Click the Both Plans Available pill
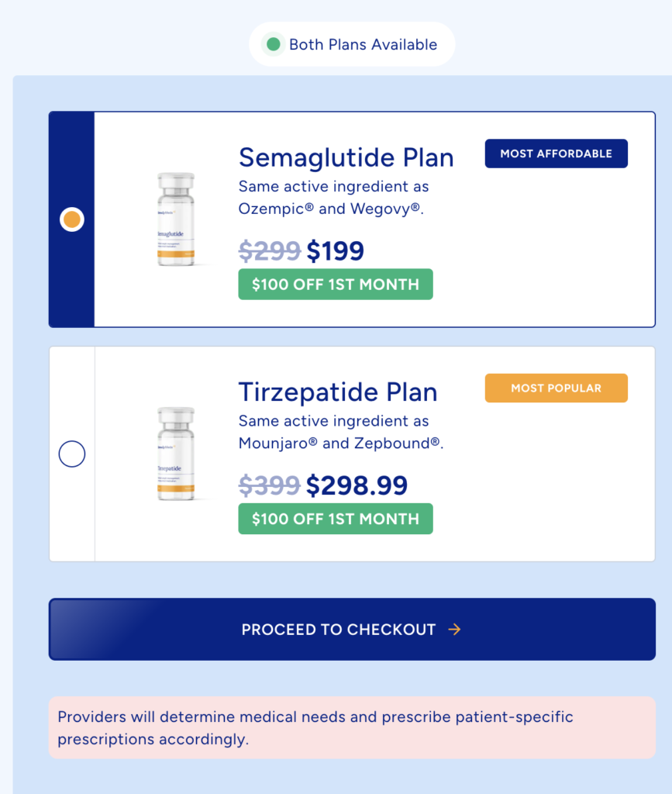Viewport: 672px width, 794px height. coord(352,44)
